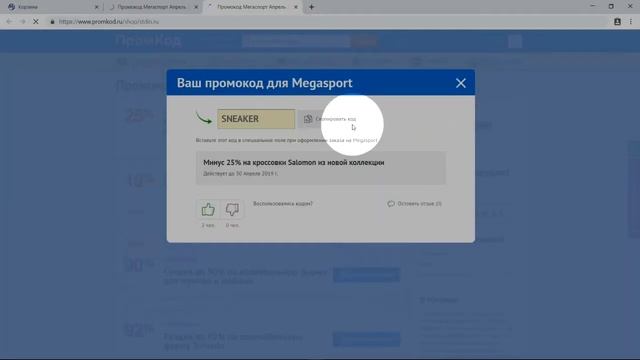Close the second Промокод Мегаспорт tab

click(x=196, y=7)
